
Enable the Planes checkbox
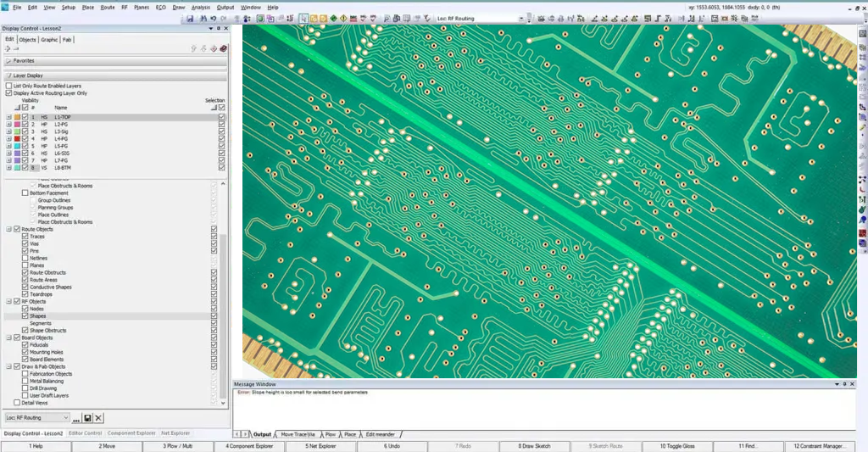click(25, 265)
